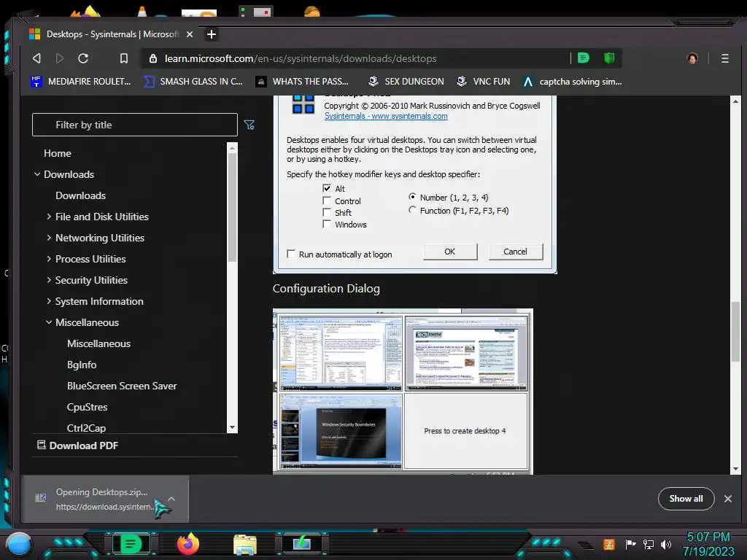Image resolution: width=747 pixels, height=560 pixels.
Task: Click the address bar URL
Action: (300, 58)
